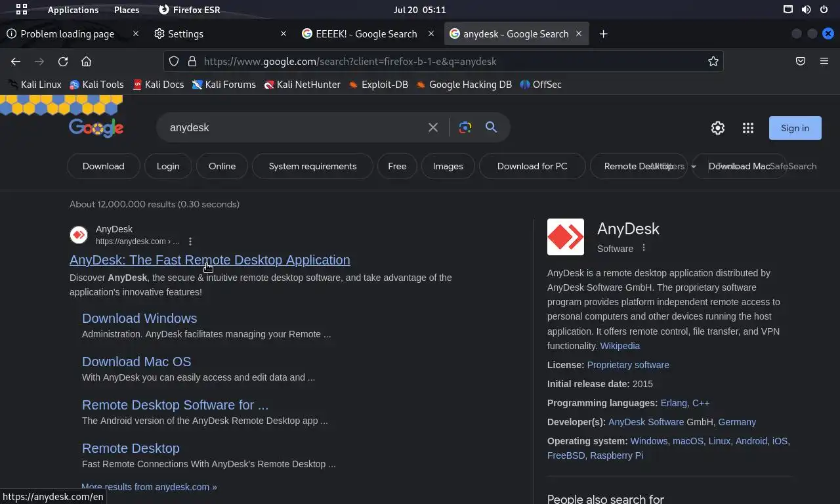Open Google quick settings gear

coord(718,128)
